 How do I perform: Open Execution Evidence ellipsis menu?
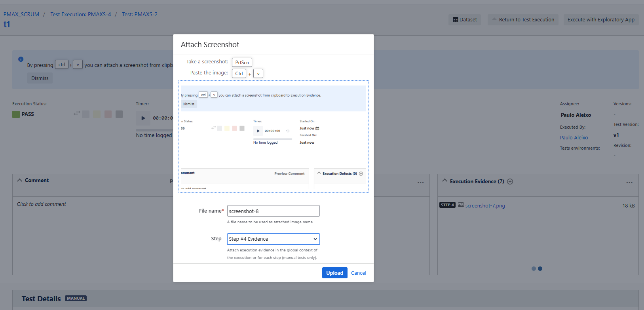click(x=629, y=183)
